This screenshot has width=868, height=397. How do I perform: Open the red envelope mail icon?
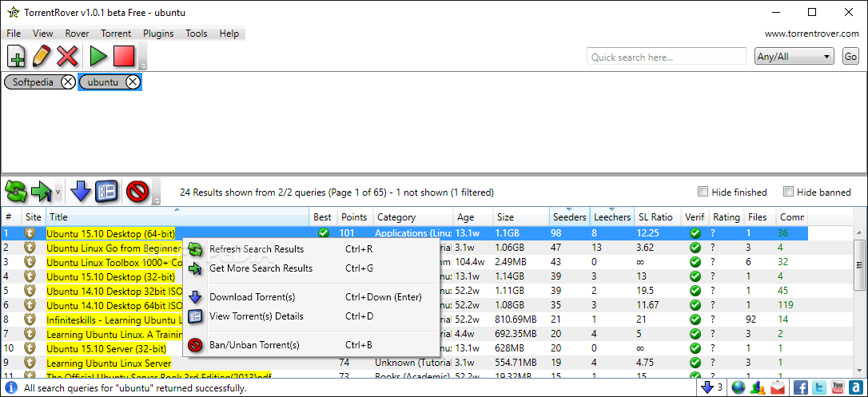pos(778,387)
